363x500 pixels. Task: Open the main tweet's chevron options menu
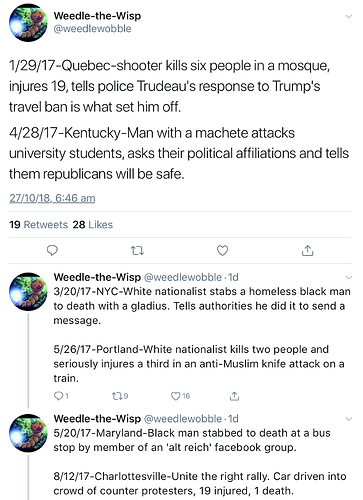(348, 16)
